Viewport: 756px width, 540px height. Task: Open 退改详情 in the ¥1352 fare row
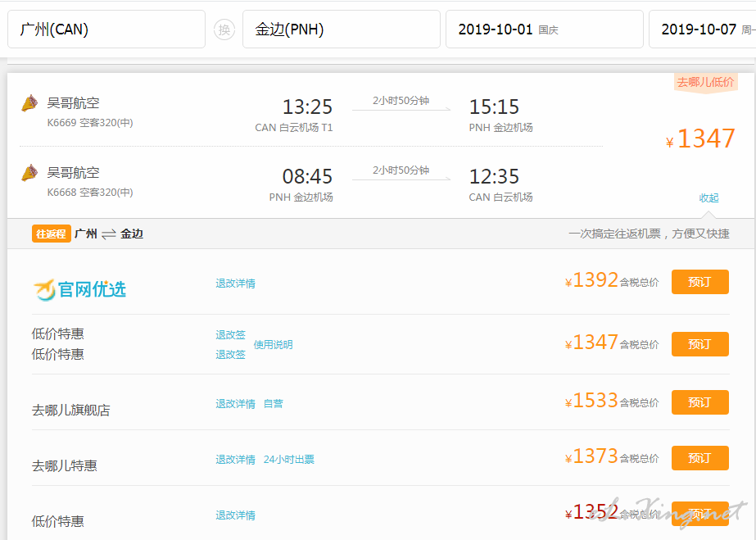coord(235,515)
